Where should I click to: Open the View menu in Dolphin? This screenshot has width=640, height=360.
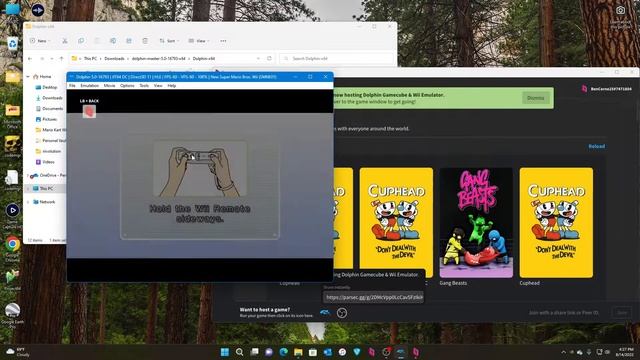[x=158, y=86]
